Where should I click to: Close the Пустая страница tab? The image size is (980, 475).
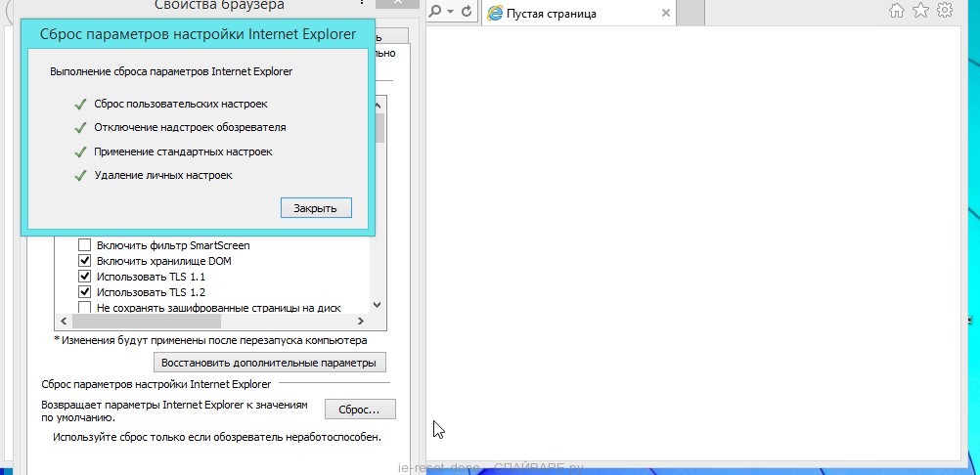pos(666,13)
